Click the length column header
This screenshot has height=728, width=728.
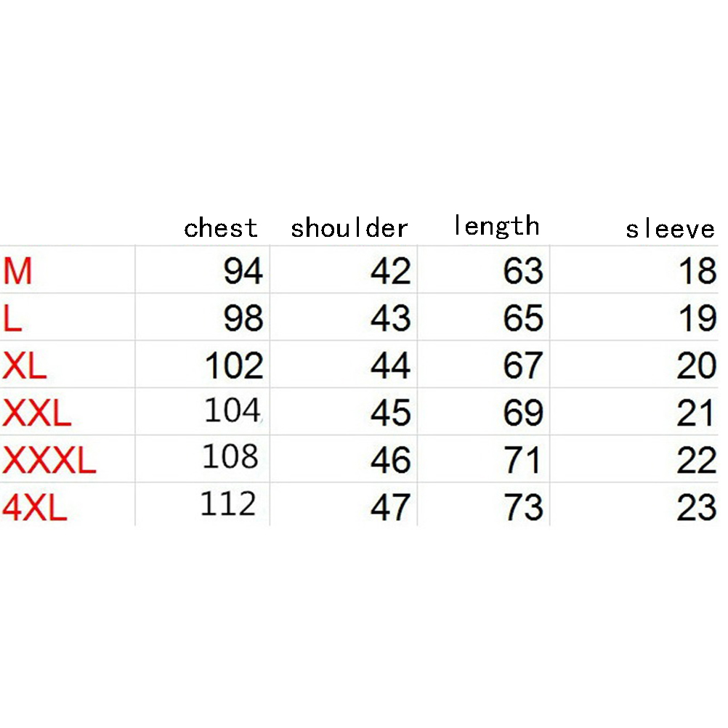(496, 226)
